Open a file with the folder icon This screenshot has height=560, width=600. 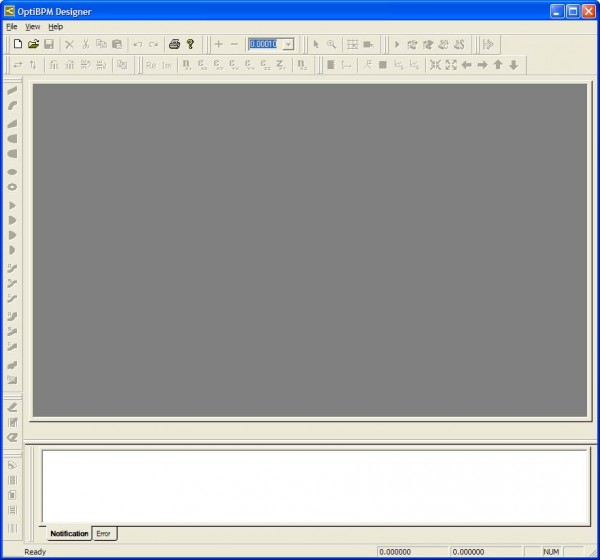point(33,44)
